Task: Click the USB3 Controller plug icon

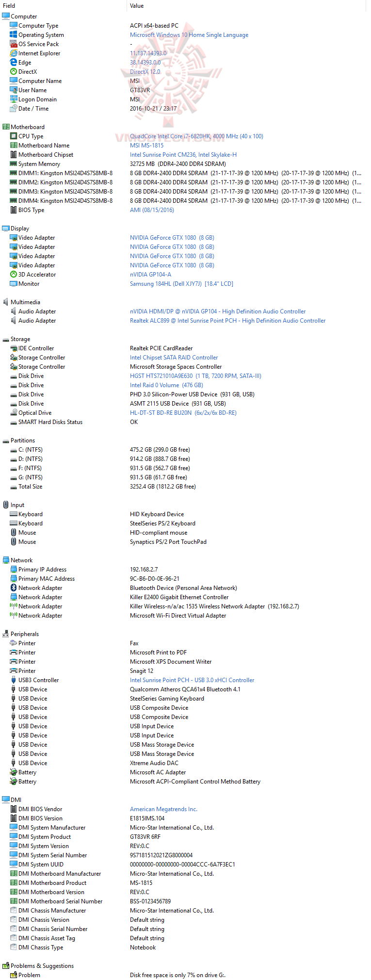Action: (x=14, y=680)
